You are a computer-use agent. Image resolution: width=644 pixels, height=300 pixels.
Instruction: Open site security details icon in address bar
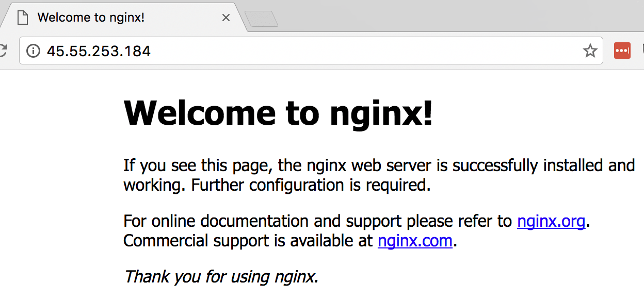click(x=33, y=51)
